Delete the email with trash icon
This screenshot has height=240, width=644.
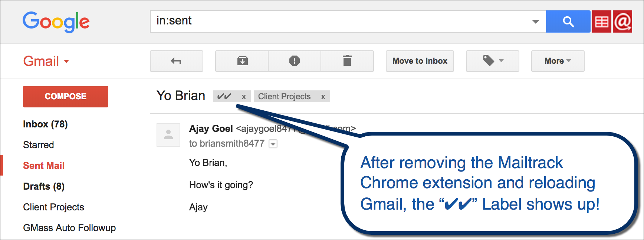click(x=347, y=61)
